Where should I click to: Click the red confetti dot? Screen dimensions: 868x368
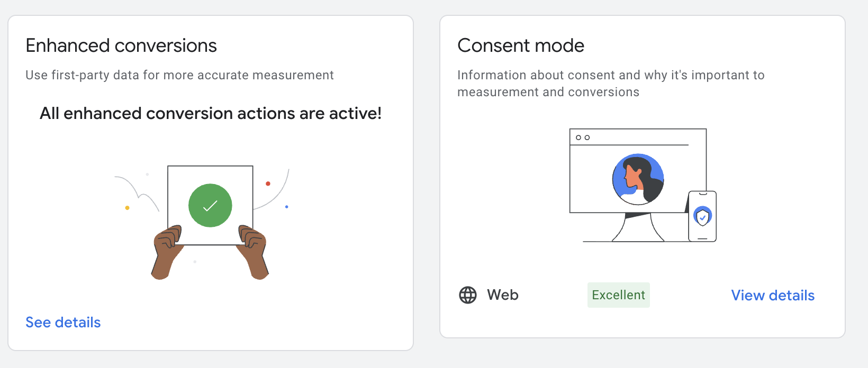click(268, 184)
